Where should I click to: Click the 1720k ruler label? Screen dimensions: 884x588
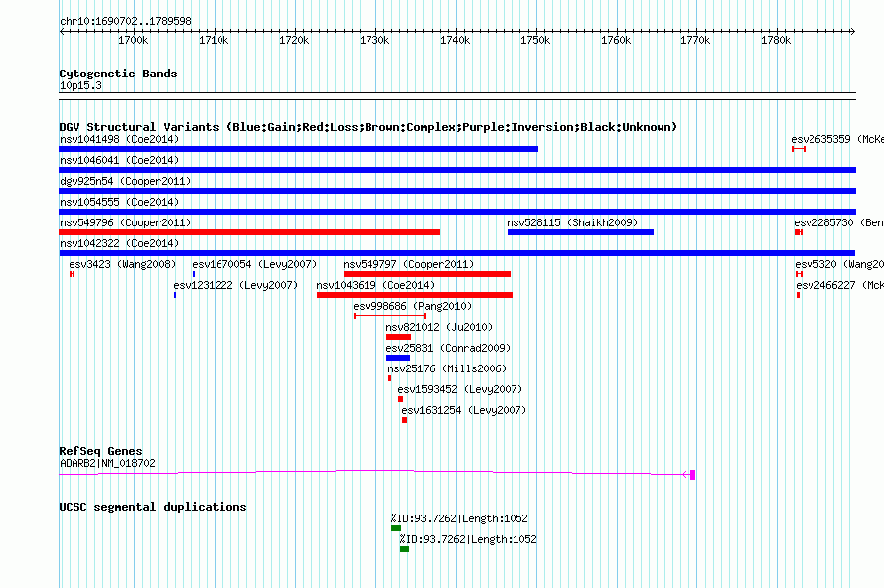pyautogui.click(x=294, y=40)
